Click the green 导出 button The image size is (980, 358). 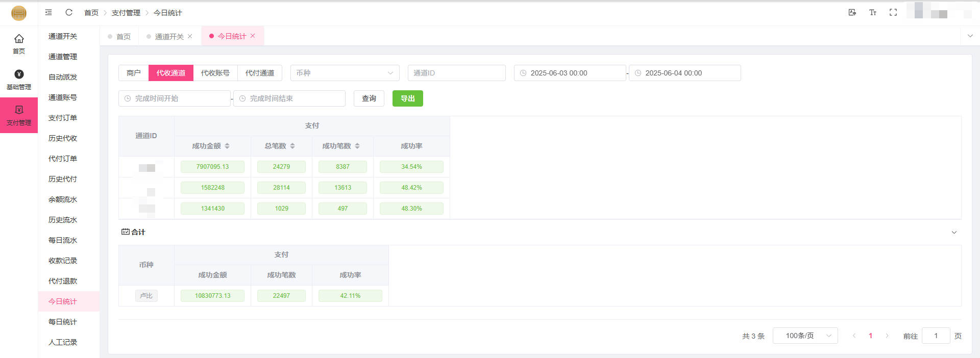pyautogui.click(x=407, y=98)
